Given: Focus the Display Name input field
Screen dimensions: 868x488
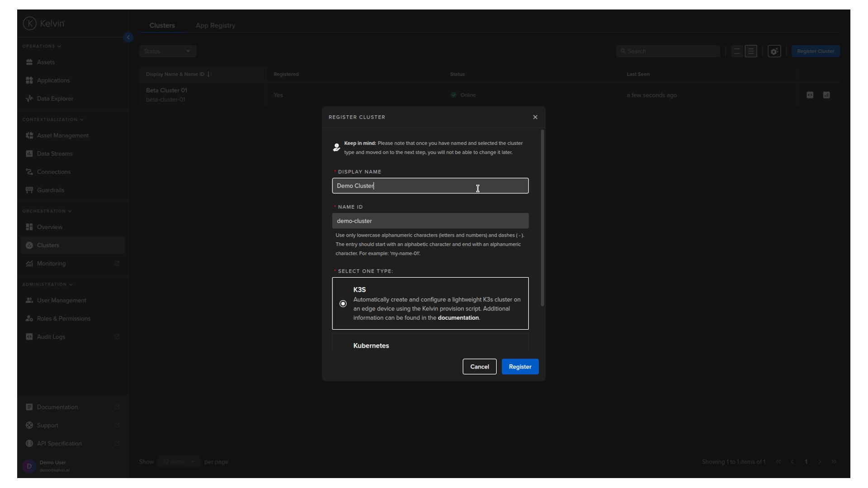Looking at the screenshot, I should 430,186.
